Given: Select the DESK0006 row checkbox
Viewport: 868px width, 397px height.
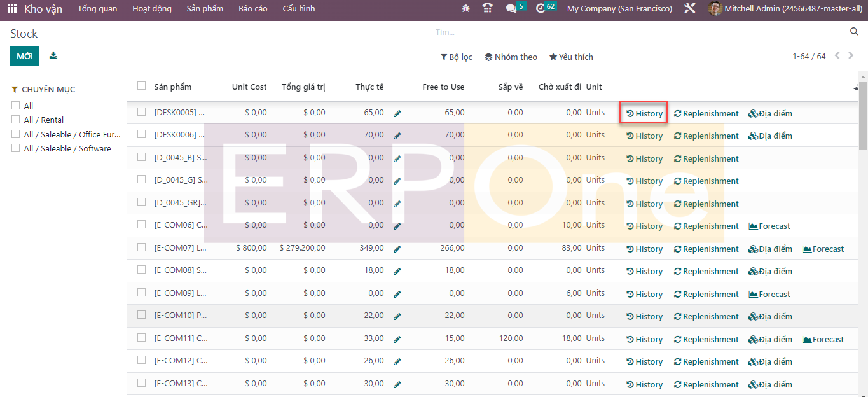Looking at the screenshot, I should point(141,134).
